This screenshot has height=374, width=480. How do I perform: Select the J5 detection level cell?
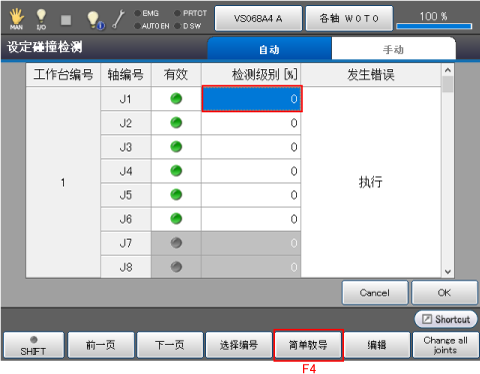point(251,195)
